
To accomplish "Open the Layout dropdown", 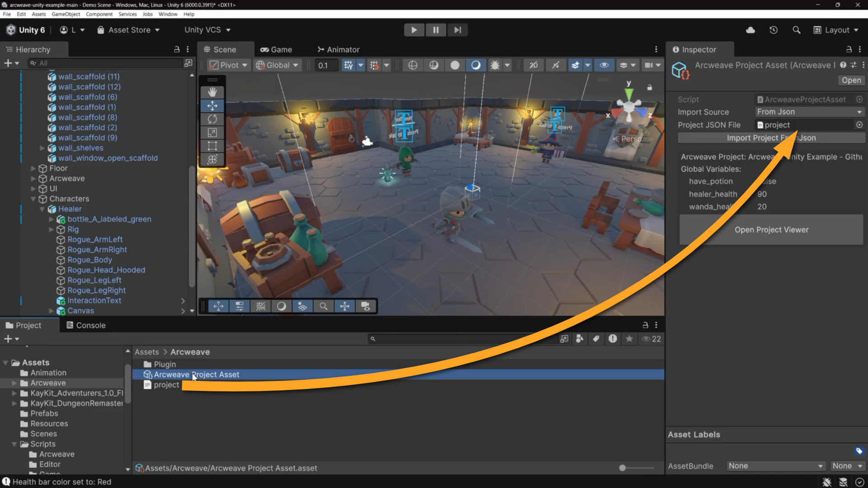I will coord(836,30).
